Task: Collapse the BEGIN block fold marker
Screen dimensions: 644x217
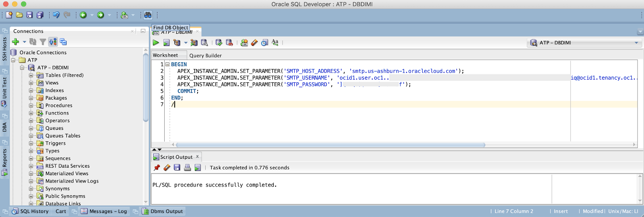Action: [x=167, y=64]
